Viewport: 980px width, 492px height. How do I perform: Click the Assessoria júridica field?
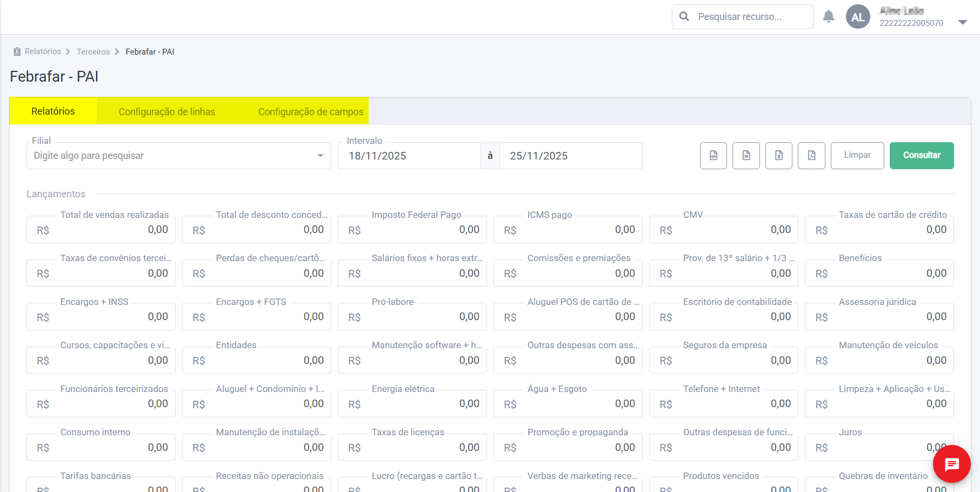point(879,317)
